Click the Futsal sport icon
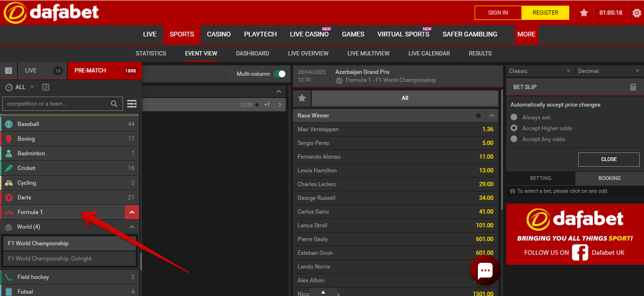Viewport: 644px width, 296px height. pos(9,292)
